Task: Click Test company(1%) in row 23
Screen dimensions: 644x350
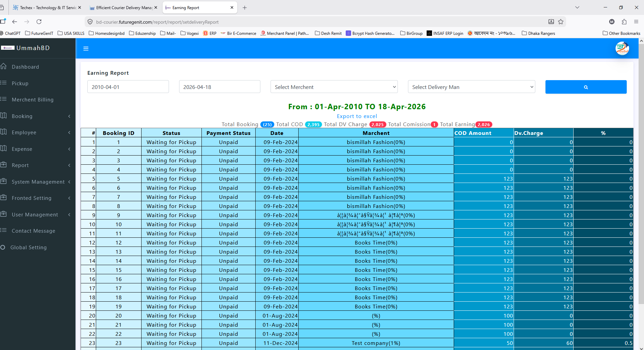Action: (376, 343)
